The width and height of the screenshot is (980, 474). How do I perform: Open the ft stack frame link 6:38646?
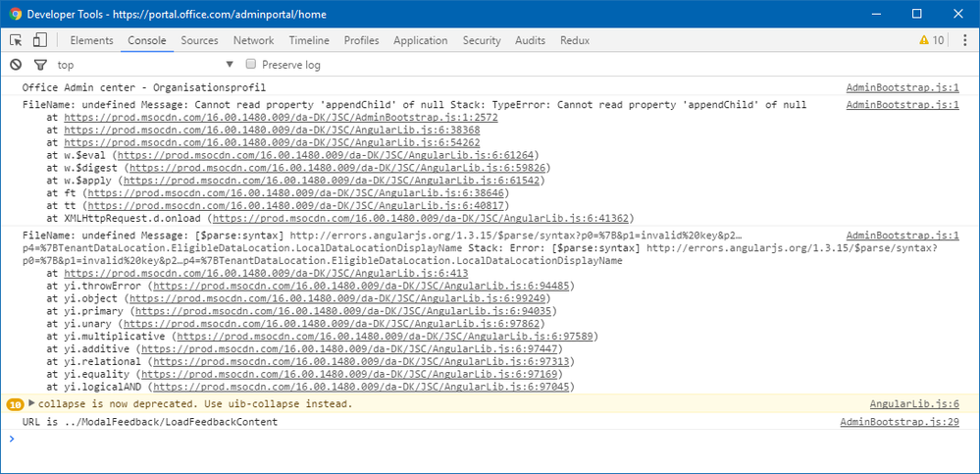coord(295,192)
